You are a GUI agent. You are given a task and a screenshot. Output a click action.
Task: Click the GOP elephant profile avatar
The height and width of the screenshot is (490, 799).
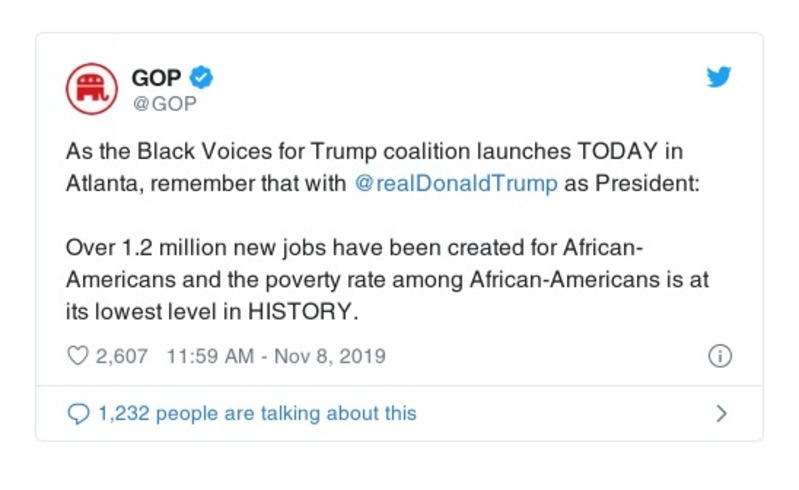(x=91, y=88)
